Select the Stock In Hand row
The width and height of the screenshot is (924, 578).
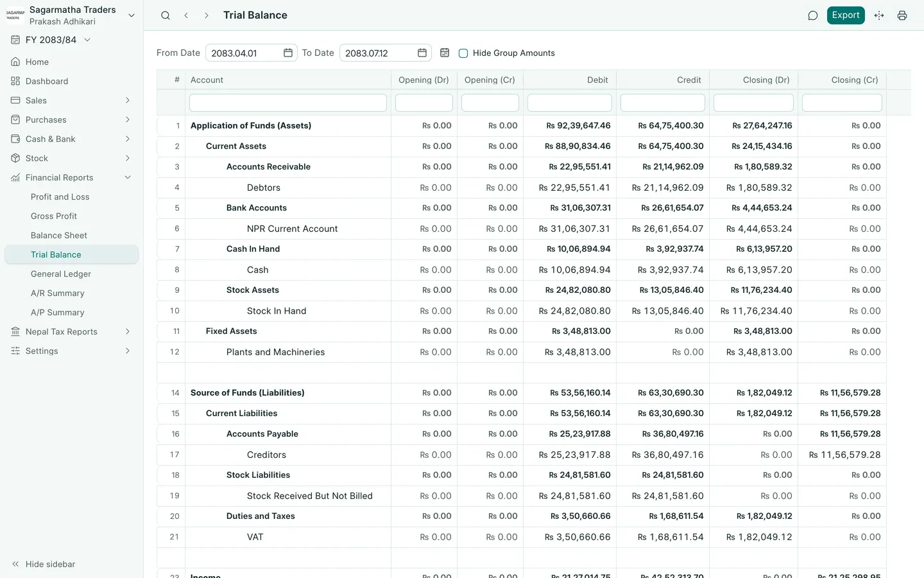(522, 311)
